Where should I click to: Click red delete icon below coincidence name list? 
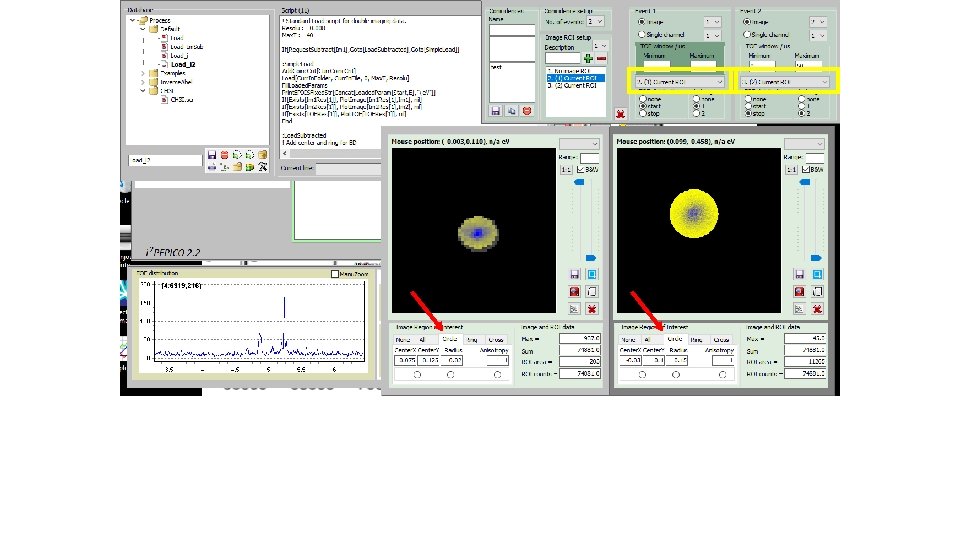527,111
